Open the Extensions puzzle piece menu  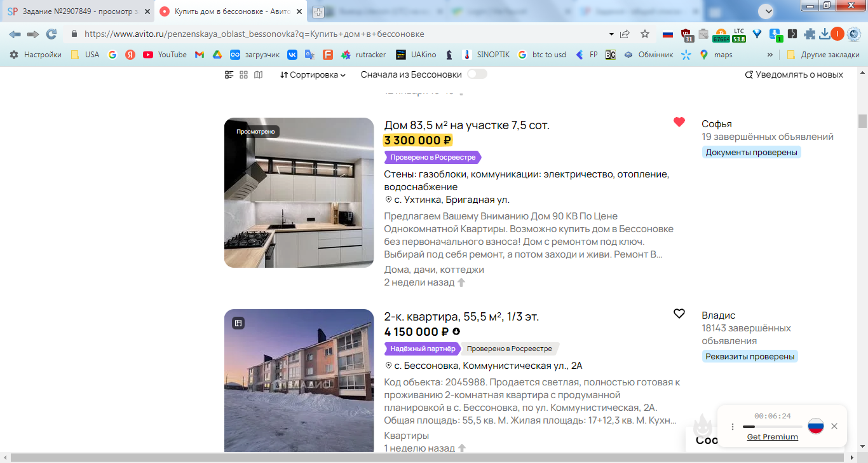(810, 34)
